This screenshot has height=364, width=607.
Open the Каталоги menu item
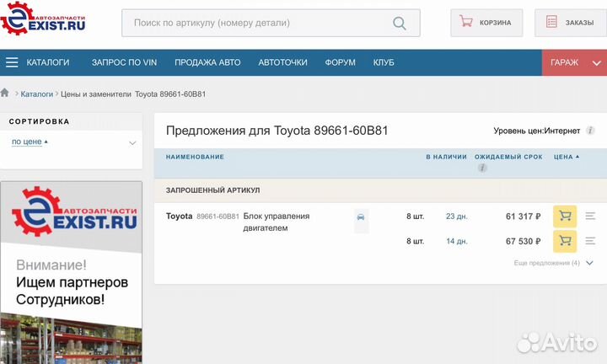point(48,62)
